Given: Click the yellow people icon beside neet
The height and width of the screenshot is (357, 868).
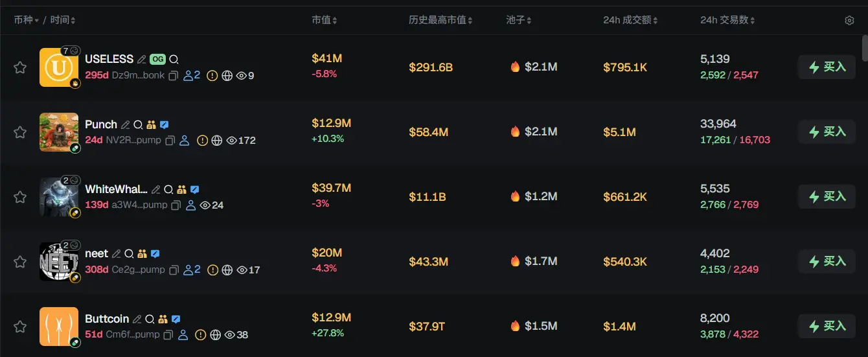Looking at the screenshot, I should point(142,254).
